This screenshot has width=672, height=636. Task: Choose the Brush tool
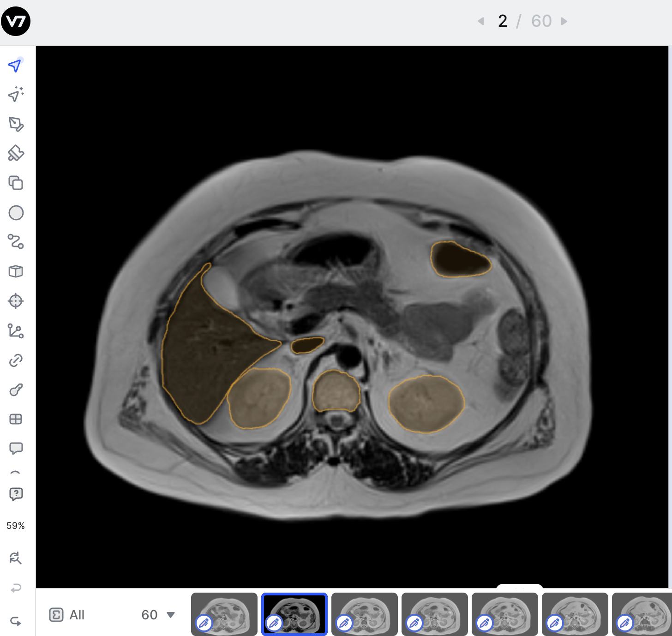click(x=16, y=153)
